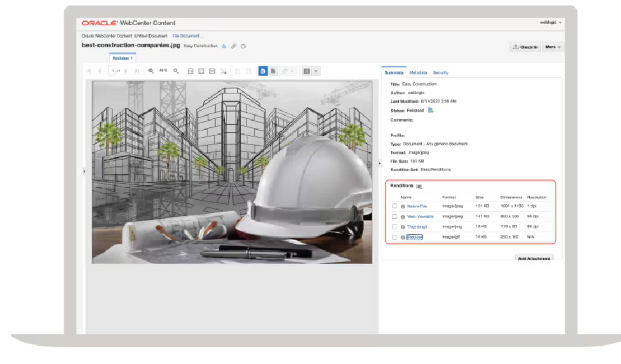Click the Resolution column header
The image size is (621, 364).
[x=537, y=197]
